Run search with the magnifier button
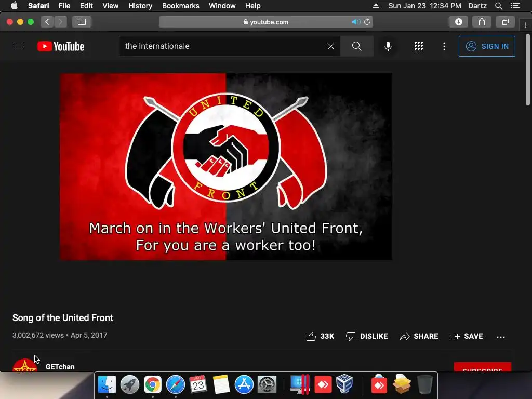 tap(356, 46)
